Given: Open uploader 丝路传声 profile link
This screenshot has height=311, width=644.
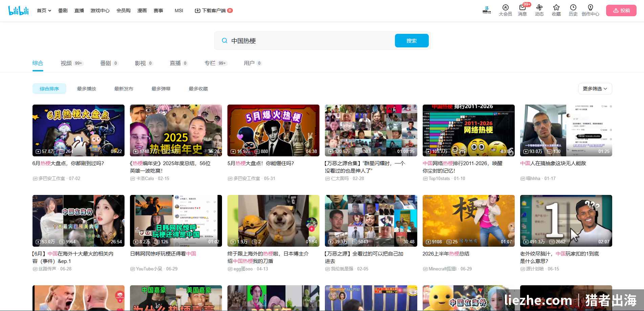Looking at the screenshot, I should point(47,269).
